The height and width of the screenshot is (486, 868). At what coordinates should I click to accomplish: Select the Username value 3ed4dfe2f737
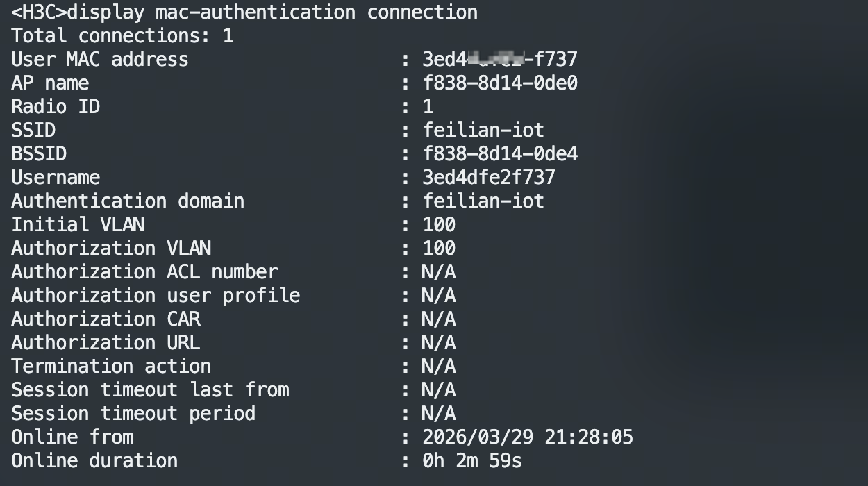point(489,177)
